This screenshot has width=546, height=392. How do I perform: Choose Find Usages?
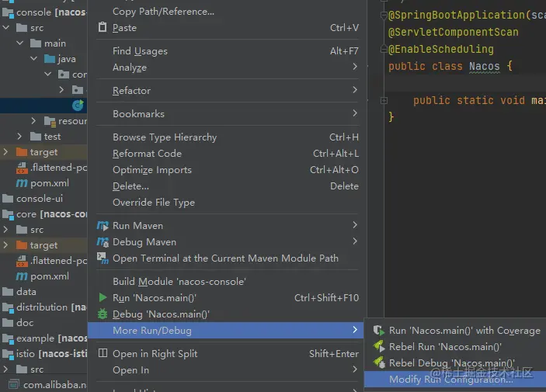pos(227,51)
